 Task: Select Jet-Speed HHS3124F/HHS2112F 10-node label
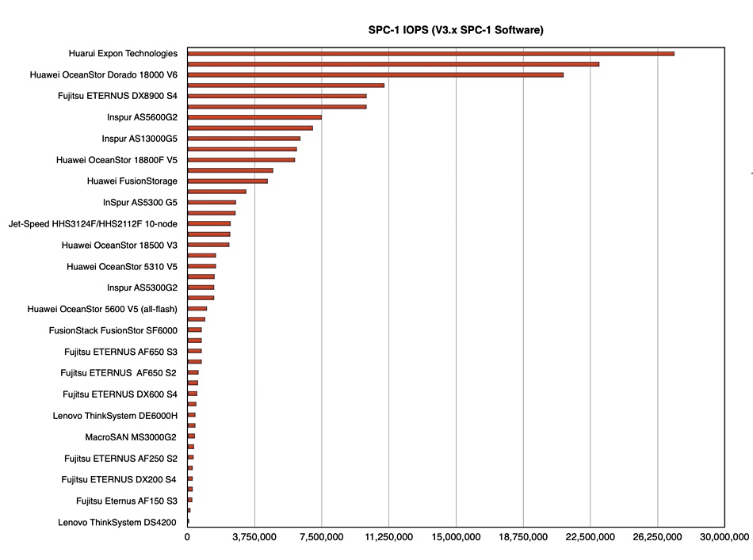[93, 223]
